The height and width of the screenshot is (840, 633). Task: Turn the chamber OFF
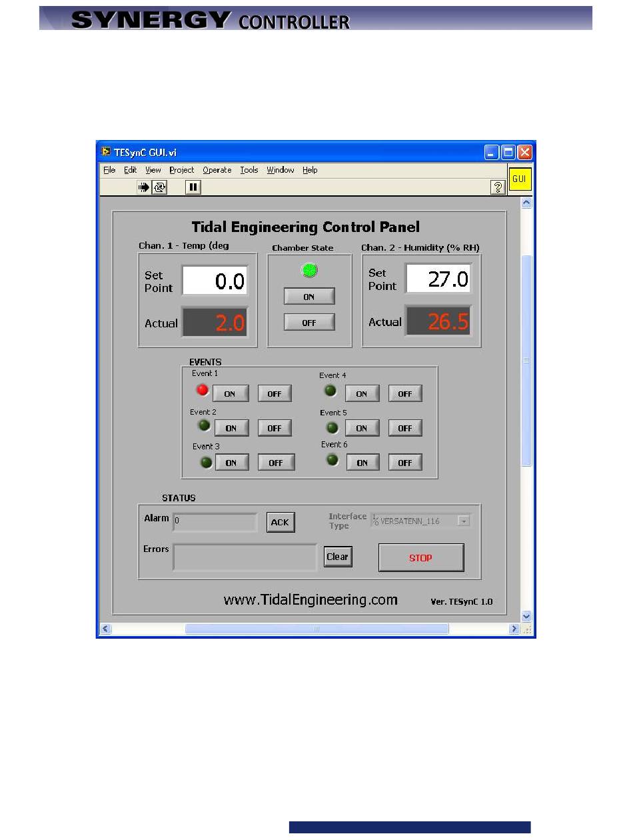click(x=309, y=323)
